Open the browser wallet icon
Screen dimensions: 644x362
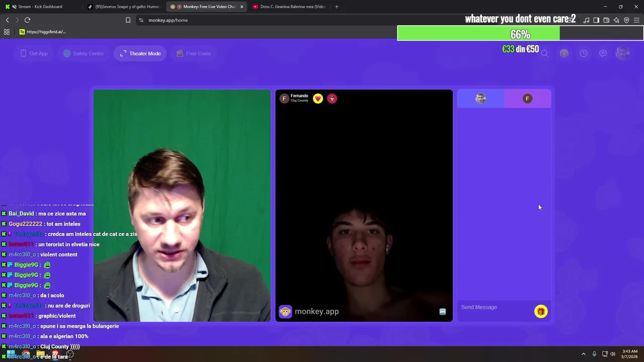coord(606,20)
